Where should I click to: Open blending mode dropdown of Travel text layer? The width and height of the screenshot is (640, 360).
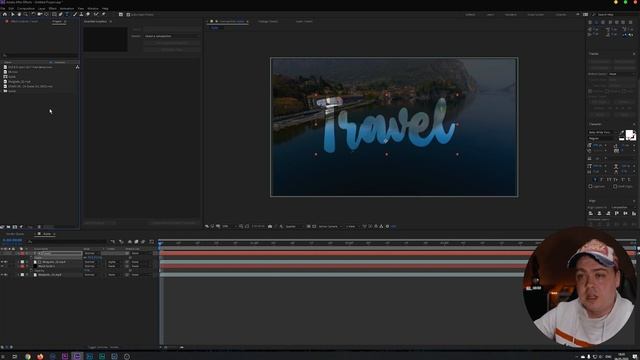tap(91, 253)
